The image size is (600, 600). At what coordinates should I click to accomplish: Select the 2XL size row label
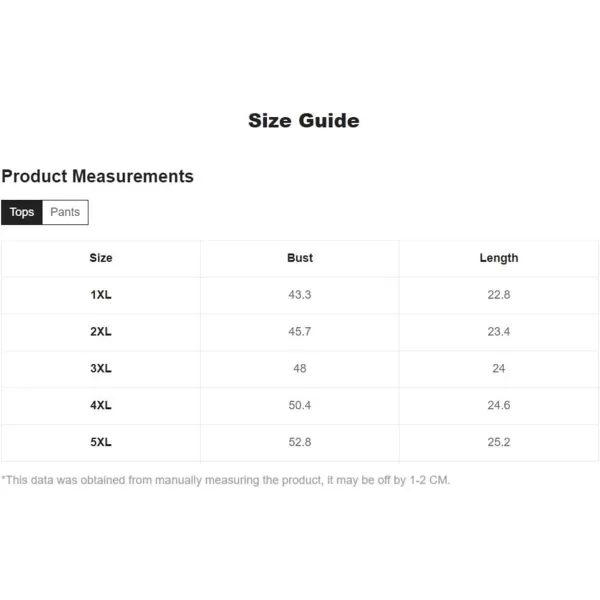tap(101, 331)
